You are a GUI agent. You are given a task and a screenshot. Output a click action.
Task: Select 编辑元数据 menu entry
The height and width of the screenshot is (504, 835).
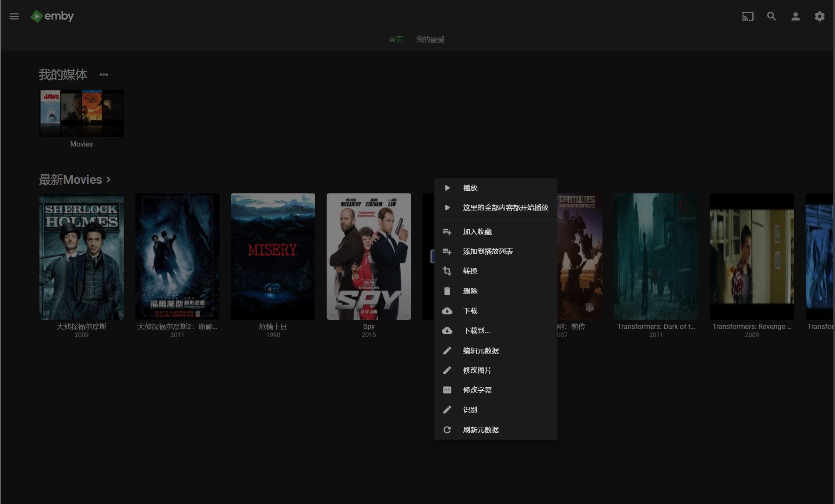[x=480, y=350]
